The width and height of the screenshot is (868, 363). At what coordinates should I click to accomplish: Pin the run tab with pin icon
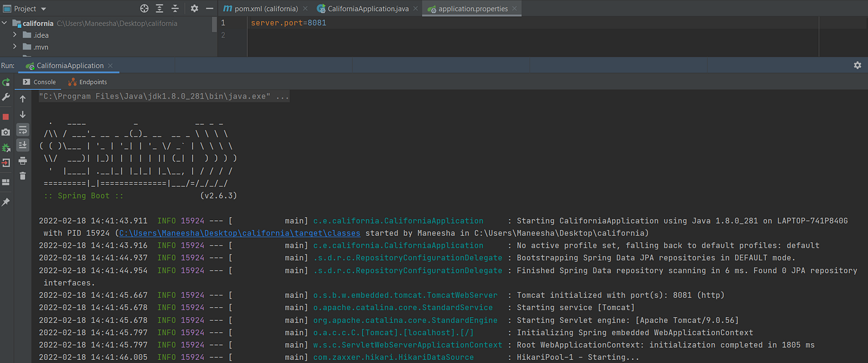coord(6,202)
